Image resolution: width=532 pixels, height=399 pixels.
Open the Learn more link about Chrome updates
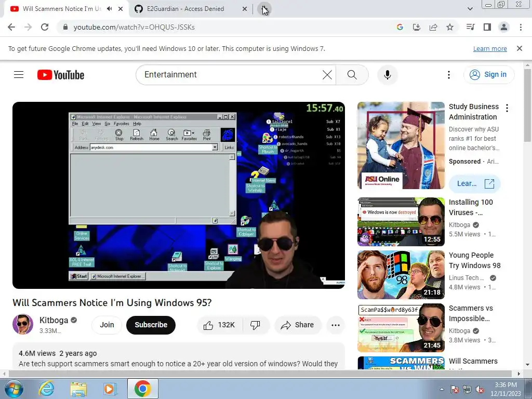tap(490, 48)
